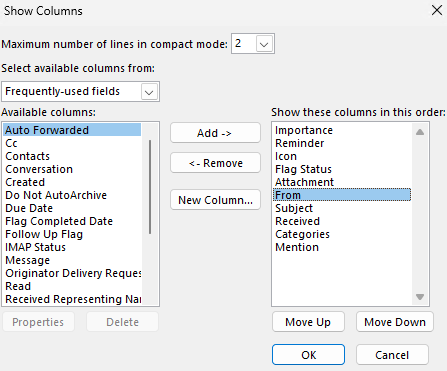
Task: Click the Add -> button
Action: pos(215,133)
